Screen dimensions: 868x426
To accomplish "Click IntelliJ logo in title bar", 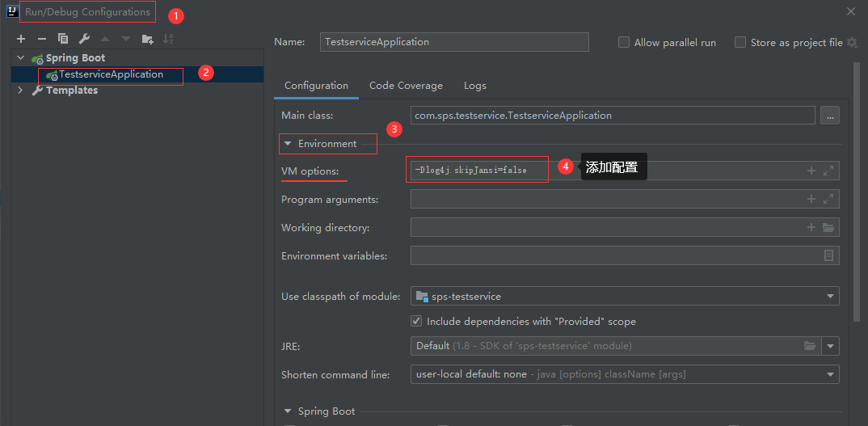I will point(11,11).
